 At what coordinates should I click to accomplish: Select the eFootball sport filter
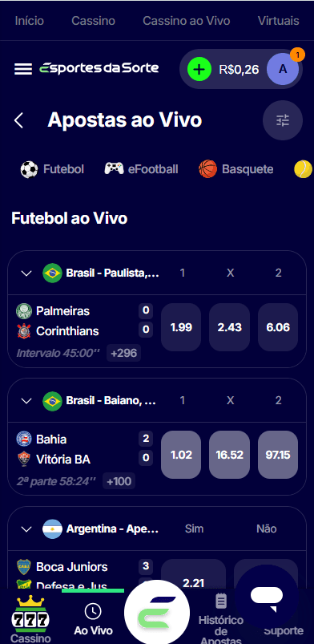141,169
